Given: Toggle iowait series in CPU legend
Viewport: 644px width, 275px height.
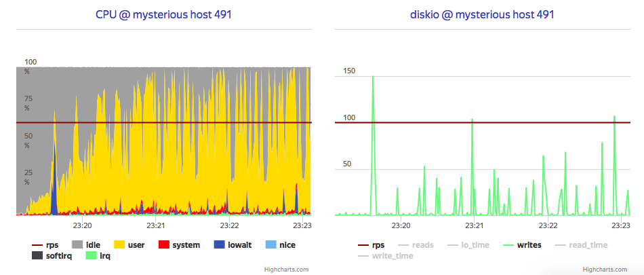Looking at the screenshot, I should click(x=233, y=245).
